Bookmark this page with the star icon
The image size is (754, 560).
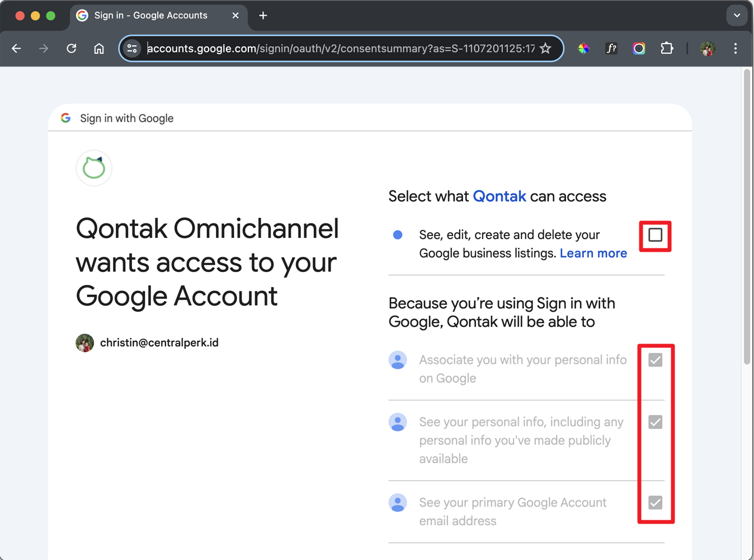545,49
